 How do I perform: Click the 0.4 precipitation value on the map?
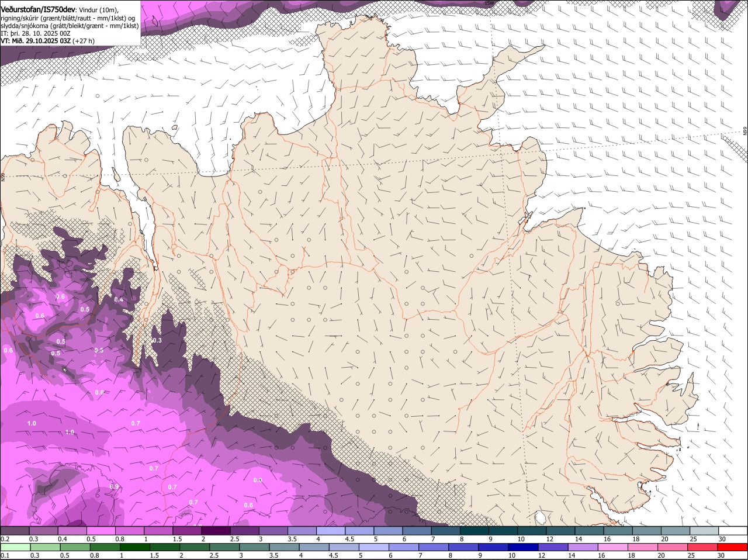[119, 299]
